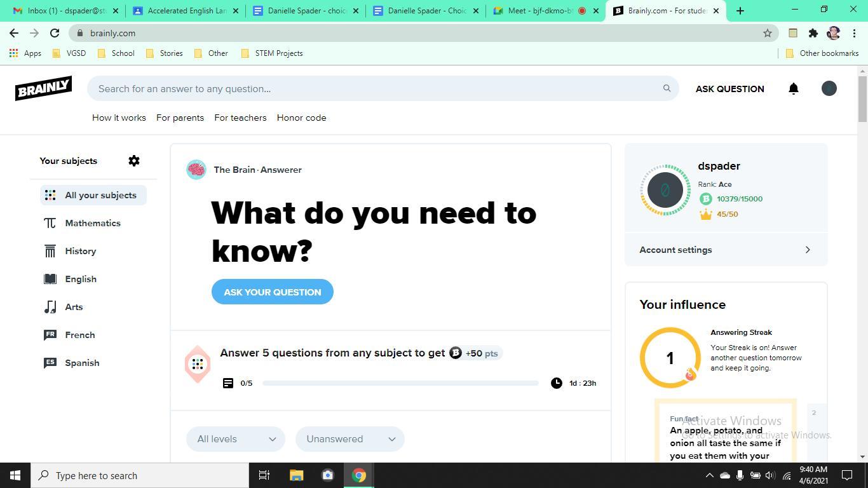
Task: Click the pink challenge badge icon
Action: click(198, 364)
